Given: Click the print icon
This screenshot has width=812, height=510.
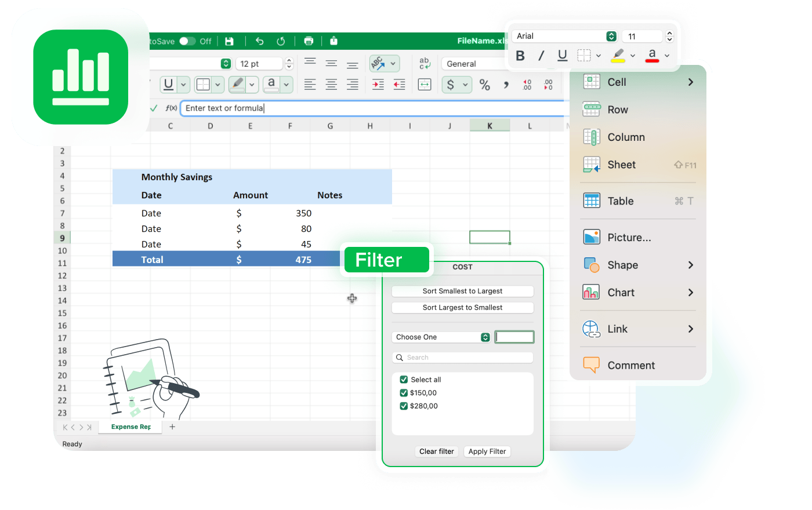Looking at the screenshot, I should point(309,41).
